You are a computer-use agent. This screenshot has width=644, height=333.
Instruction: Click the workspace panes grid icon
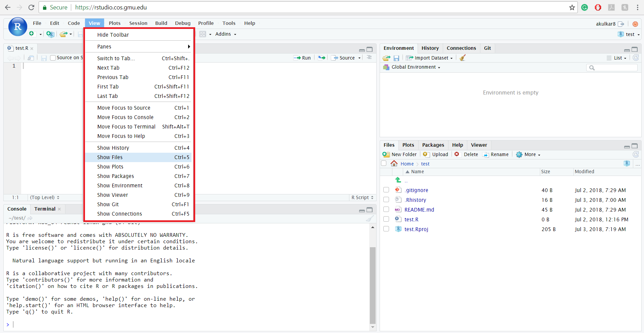[203, 34]
